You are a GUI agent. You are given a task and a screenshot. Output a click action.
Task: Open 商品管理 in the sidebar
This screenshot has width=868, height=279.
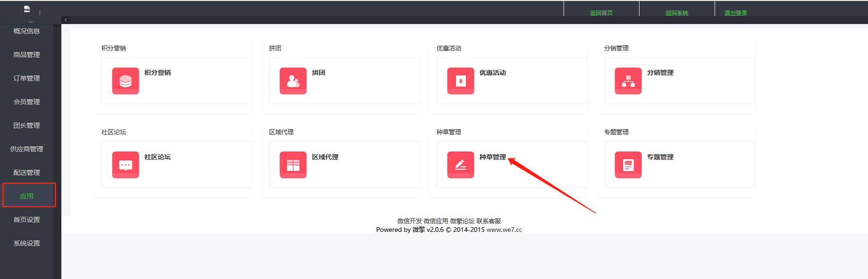pyautogui.click(x=27, y=55)
